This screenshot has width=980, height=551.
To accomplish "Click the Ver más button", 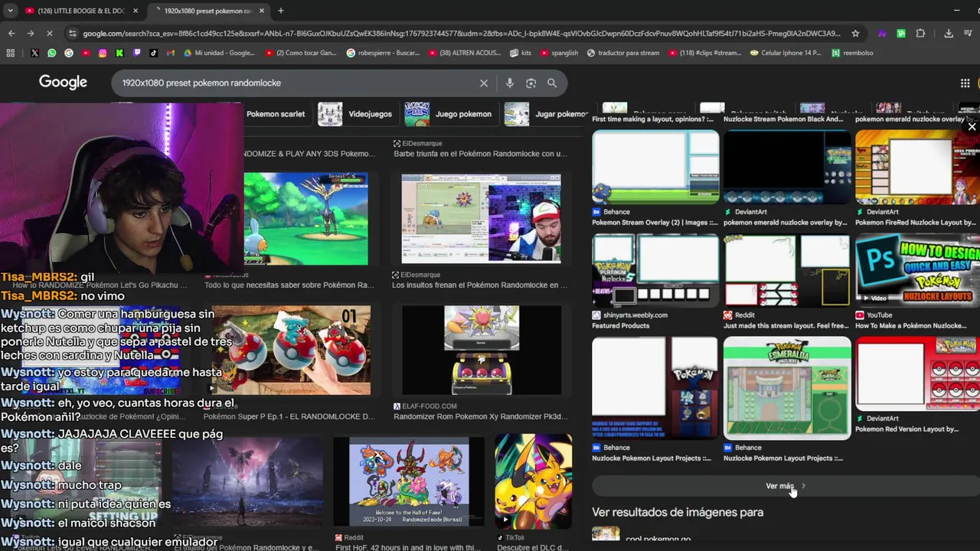I will pyautogui.click(x=786, y=486).
